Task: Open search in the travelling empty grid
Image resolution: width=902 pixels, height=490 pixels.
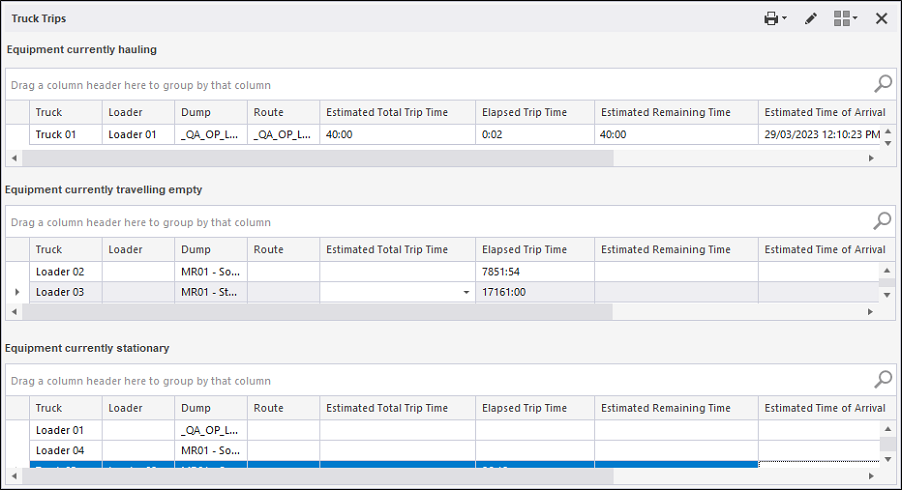Action: [x=883, y=221]
